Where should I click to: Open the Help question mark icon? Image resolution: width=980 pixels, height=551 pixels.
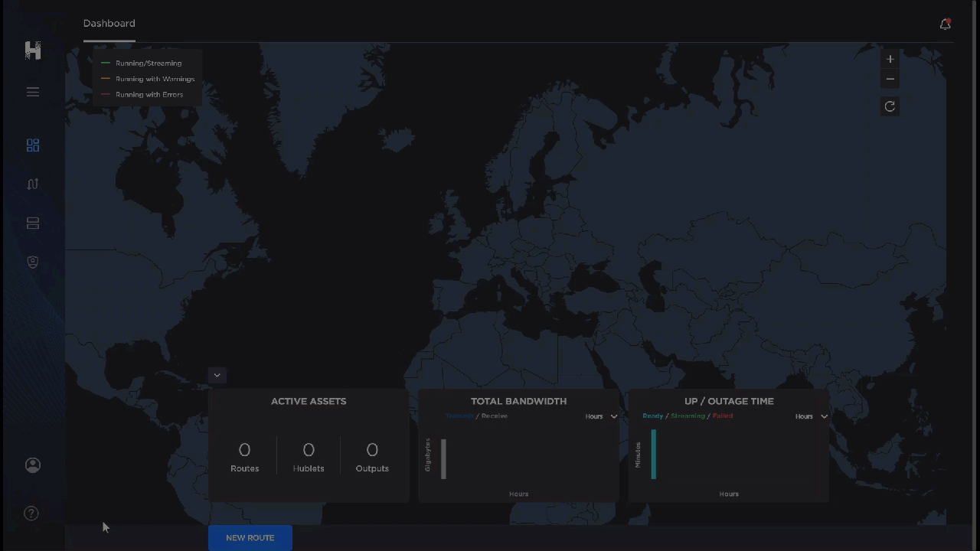(x=31, y=513)
